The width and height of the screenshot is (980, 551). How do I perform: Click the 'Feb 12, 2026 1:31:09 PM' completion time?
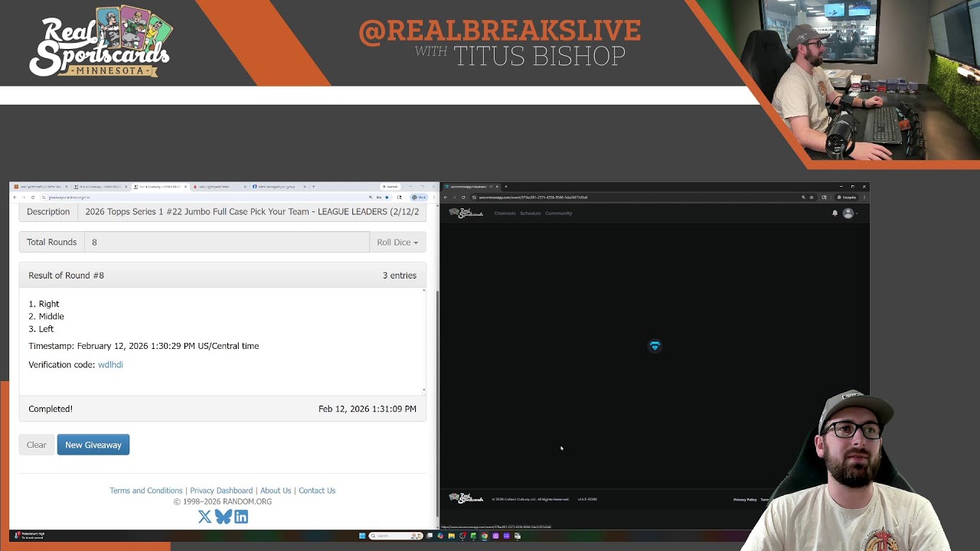367,409
